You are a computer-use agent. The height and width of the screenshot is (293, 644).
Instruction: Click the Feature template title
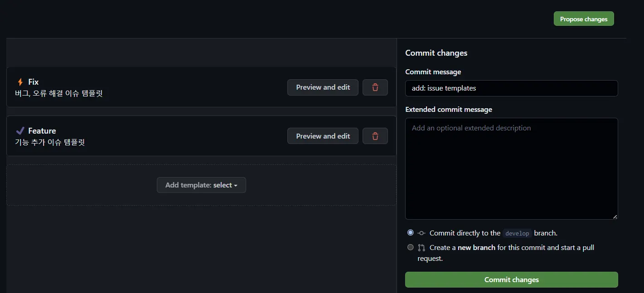(x=42, y=131)
